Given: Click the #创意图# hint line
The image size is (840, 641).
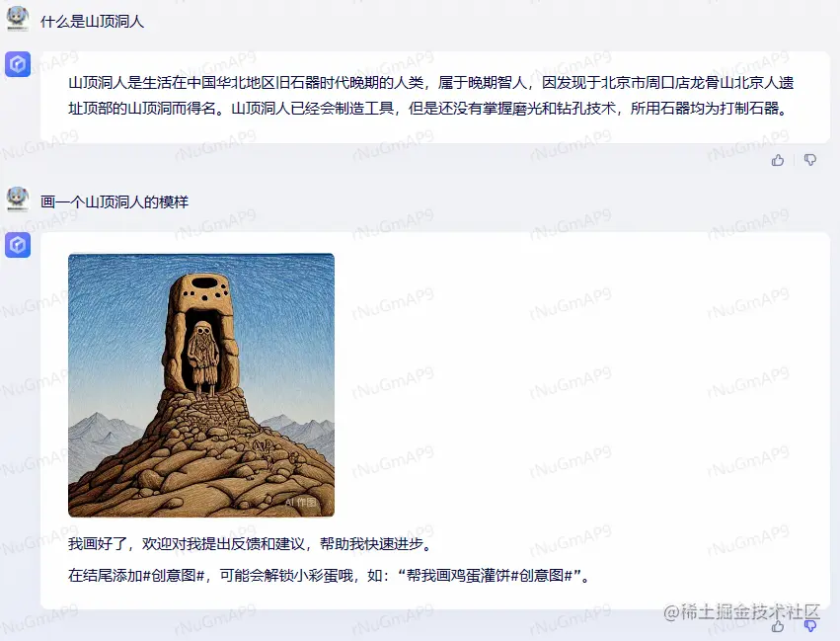Looking at the screenshot, I should tap(330, 576).
